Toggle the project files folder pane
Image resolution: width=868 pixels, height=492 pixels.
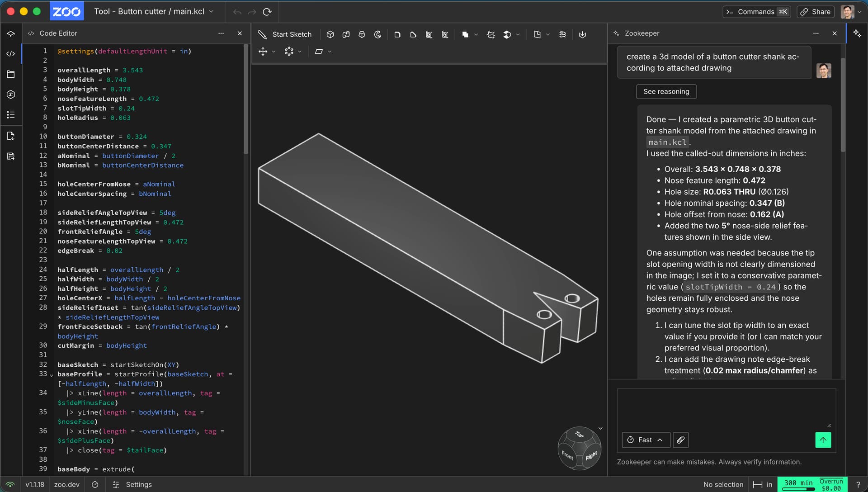point(11,74)
